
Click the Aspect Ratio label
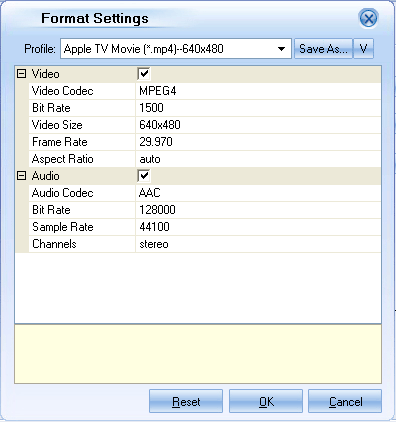(x=62, y=159)
